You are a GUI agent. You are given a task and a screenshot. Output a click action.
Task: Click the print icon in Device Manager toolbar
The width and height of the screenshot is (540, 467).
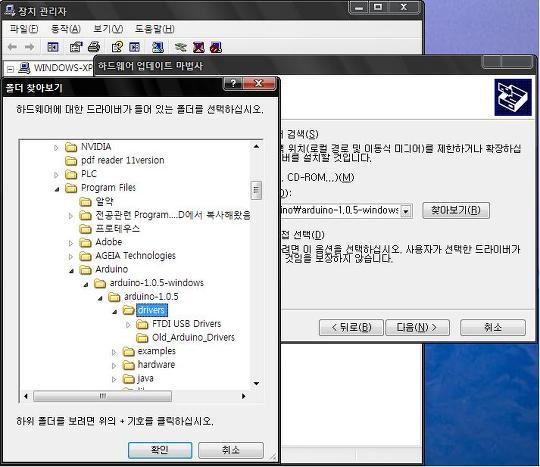[x=94, y=47]
